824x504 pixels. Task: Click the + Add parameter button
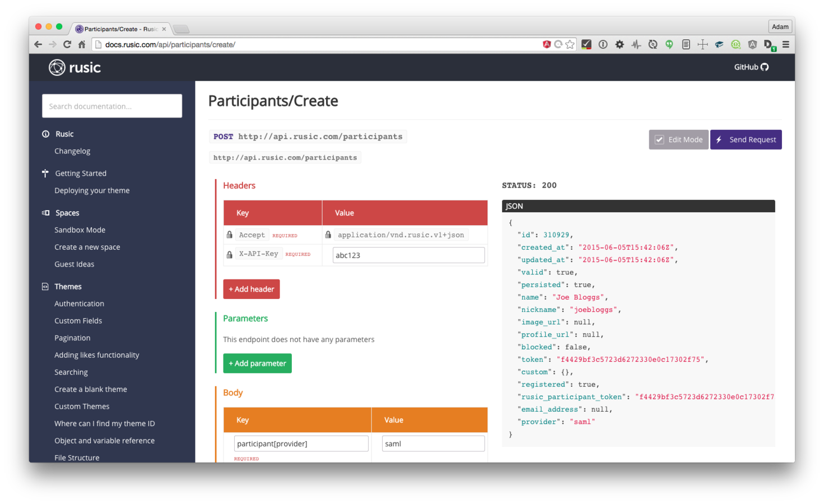coord(257,363)
